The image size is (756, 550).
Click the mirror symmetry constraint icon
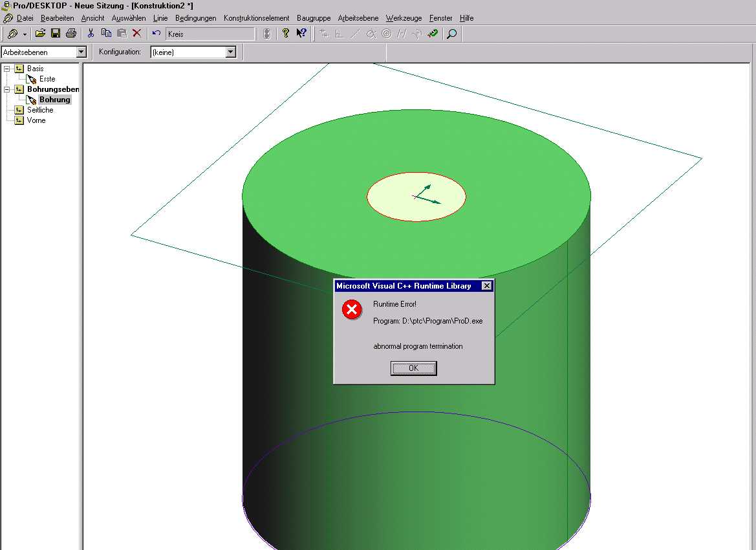click(417, 34)
